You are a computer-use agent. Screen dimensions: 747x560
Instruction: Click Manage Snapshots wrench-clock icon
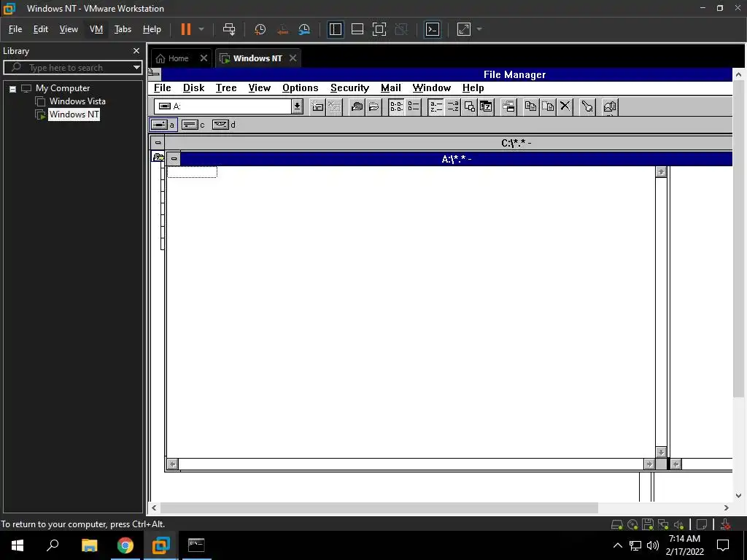point(304,29)
